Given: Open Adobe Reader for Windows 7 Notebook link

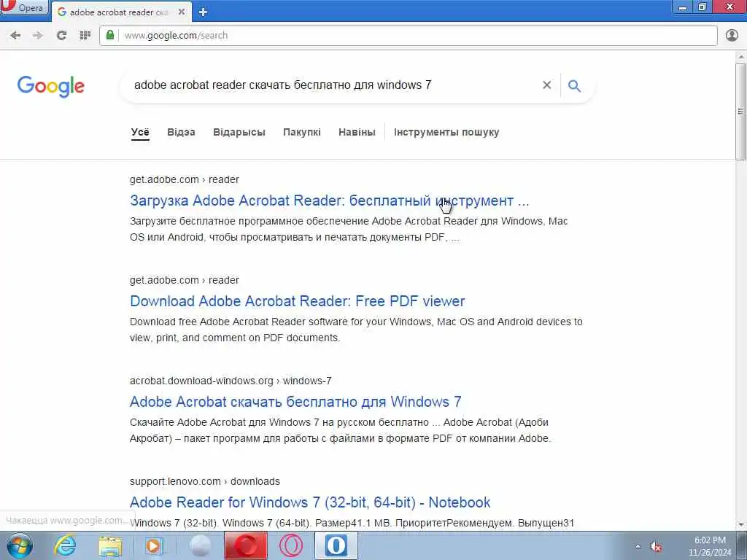Looking at the screenshot, I should [x=309, y=502].
